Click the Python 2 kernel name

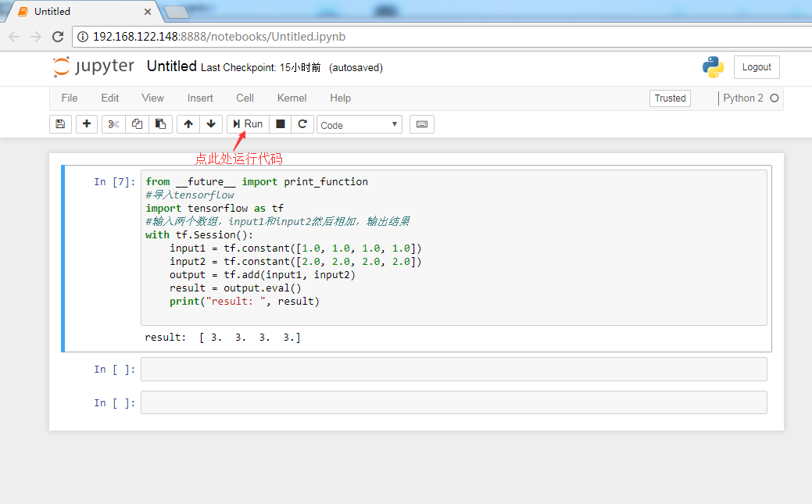coord(743,98)
